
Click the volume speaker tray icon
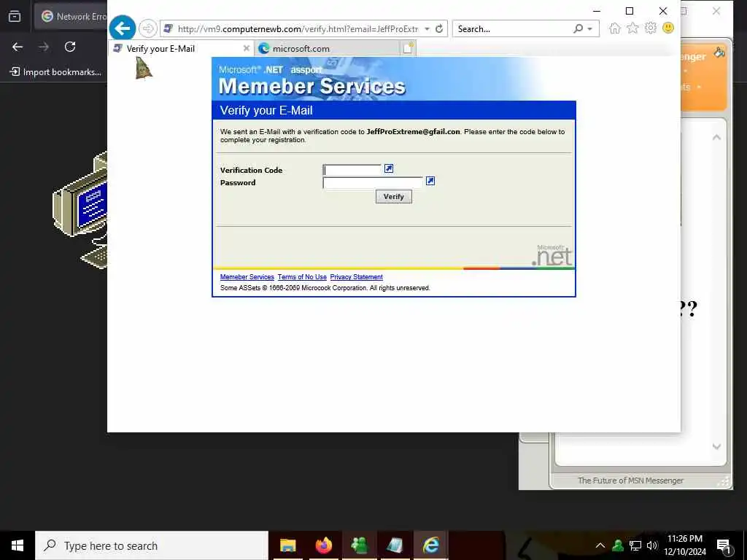pyautogui.click(x=652, y=545)
